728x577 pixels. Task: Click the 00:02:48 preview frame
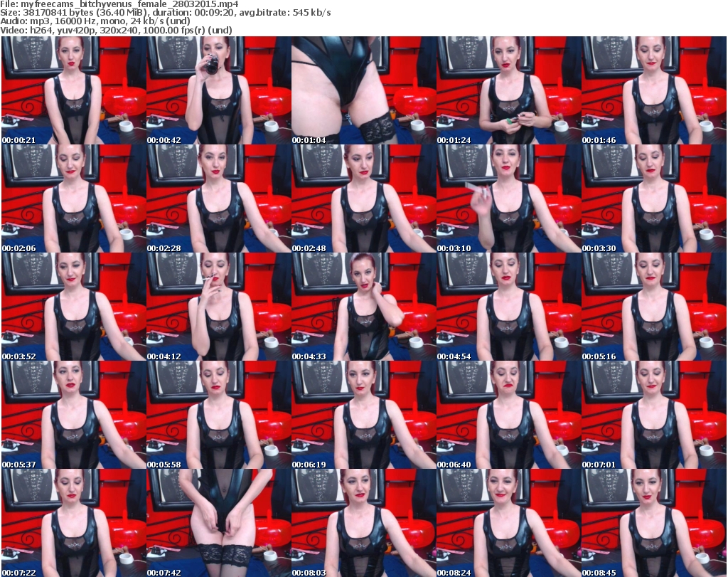tap(363, 198)
